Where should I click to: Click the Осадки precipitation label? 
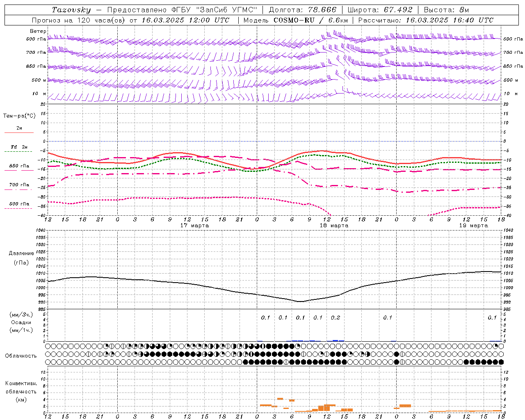[21, 322]
